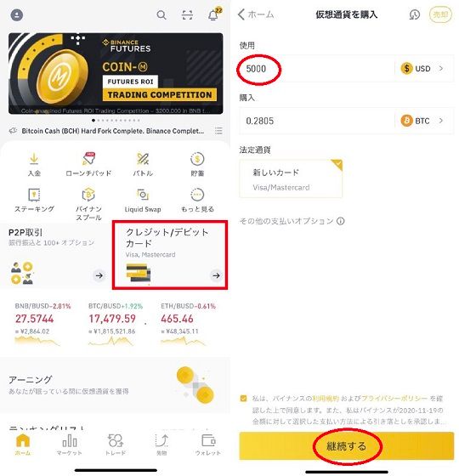Open the profile avatar icon
The height and width of the screenshot is (476, 459).
pos(17,15)
